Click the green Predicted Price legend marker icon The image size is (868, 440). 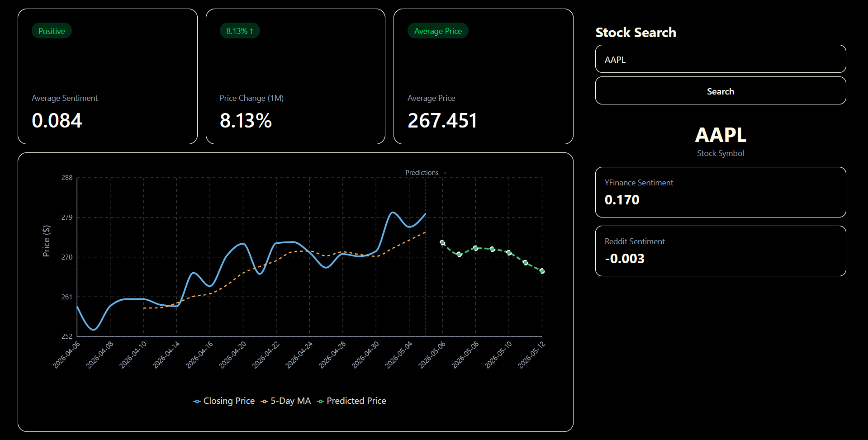321,402
